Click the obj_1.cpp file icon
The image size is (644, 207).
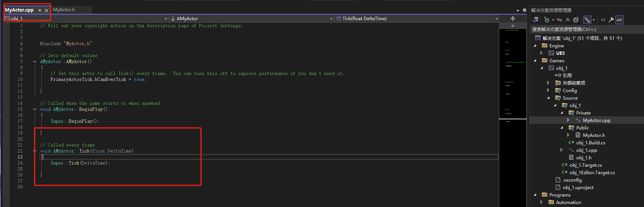click(x=571, y=150)
